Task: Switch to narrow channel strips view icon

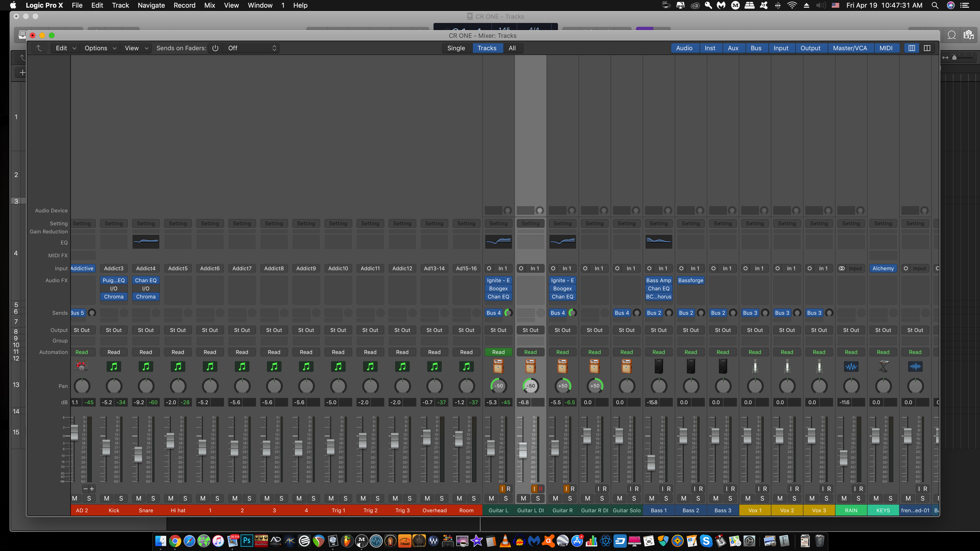Action: (912, 48)
